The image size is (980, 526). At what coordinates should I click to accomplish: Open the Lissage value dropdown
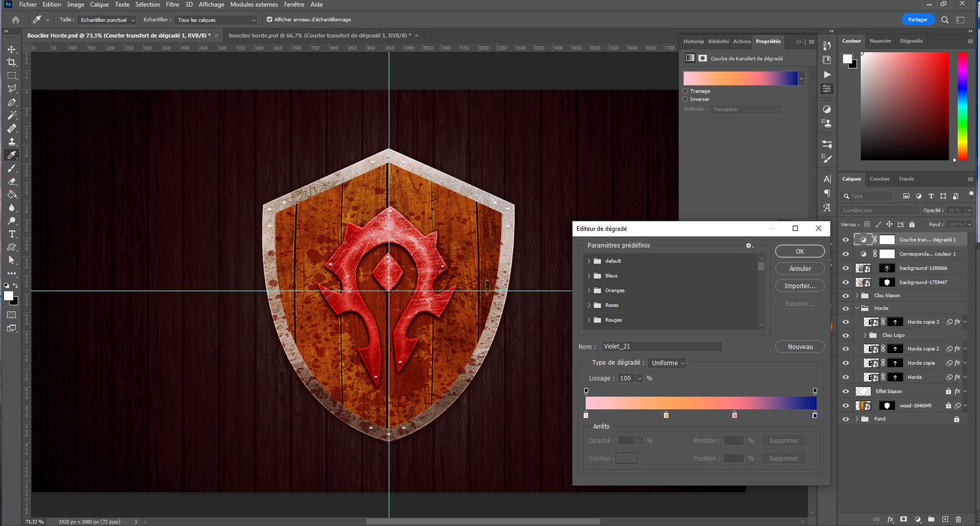tap(639, 379)
